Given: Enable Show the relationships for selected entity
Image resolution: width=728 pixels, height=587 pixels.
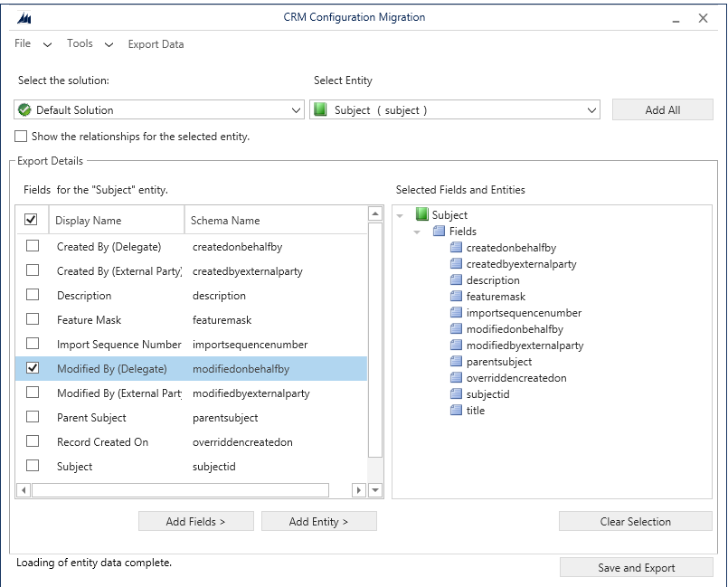Looking at the screenshot, I should point(21,136).
